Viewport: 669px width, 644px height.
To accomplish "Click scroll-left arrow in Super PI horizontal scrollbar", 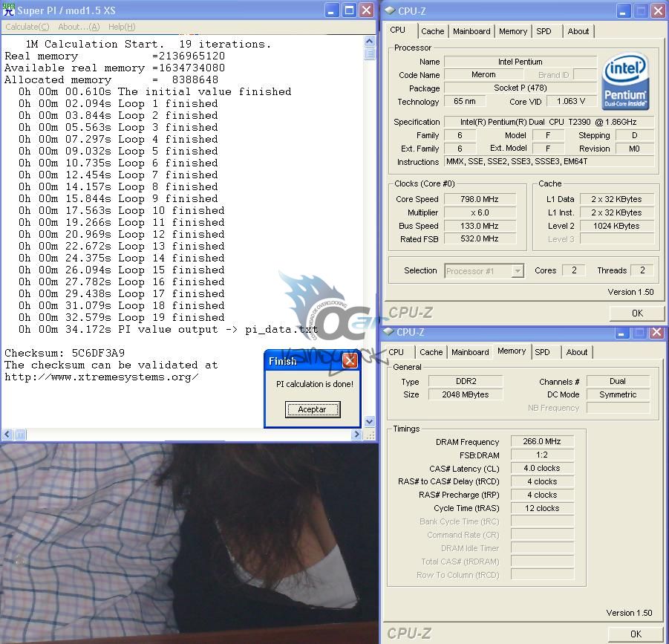I will click(7, 435).
